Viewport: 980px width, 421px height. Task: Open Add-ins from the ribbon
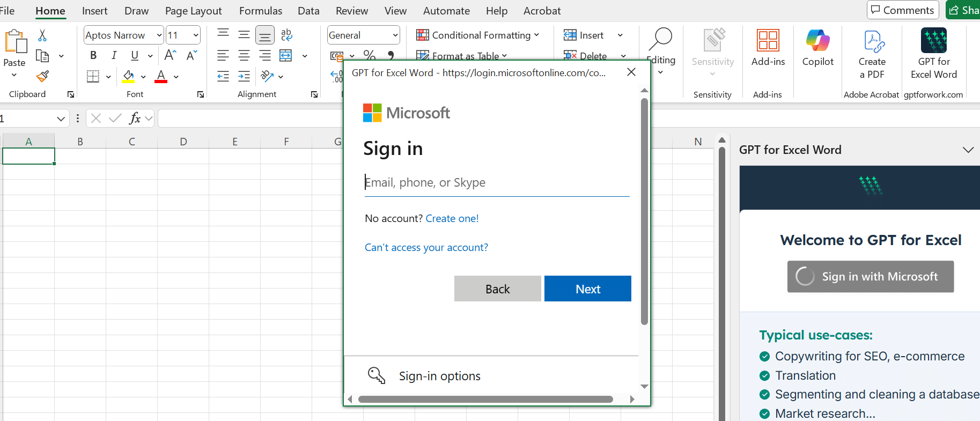click(x=768, y=48)
